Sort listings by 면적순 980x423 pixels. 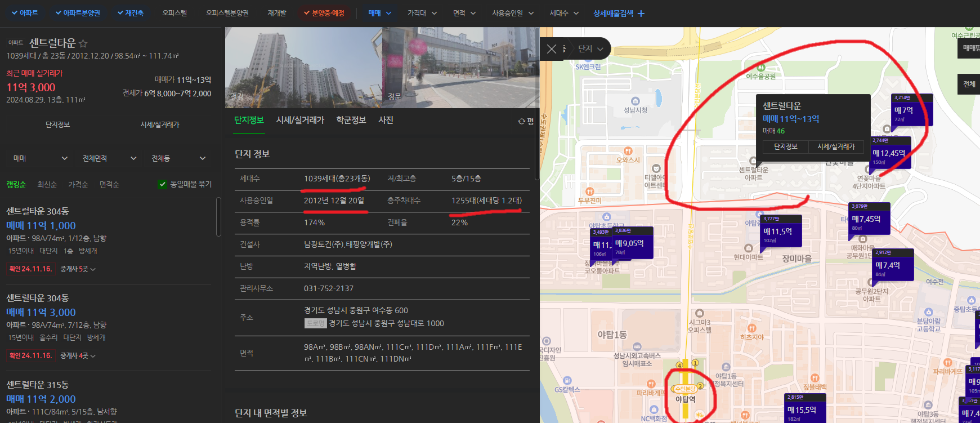click(109, 185)
